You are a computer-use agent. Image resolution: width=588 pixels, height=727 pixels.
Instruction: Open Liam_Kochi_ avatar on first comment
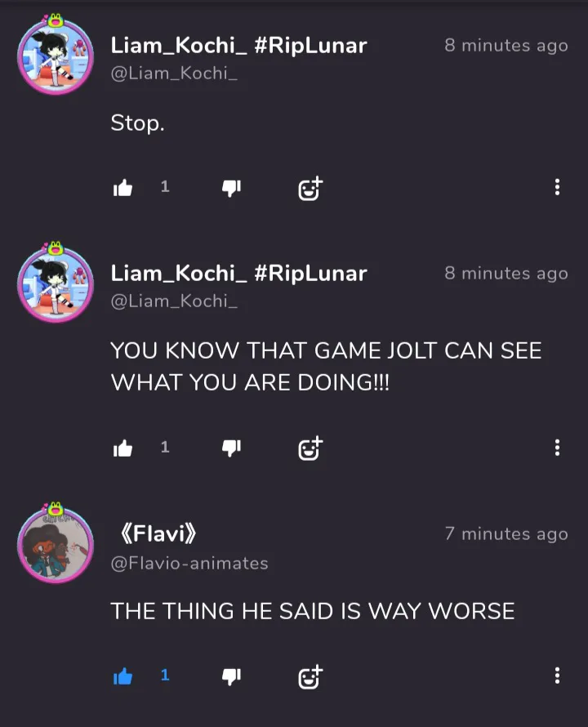click(56, 56)
